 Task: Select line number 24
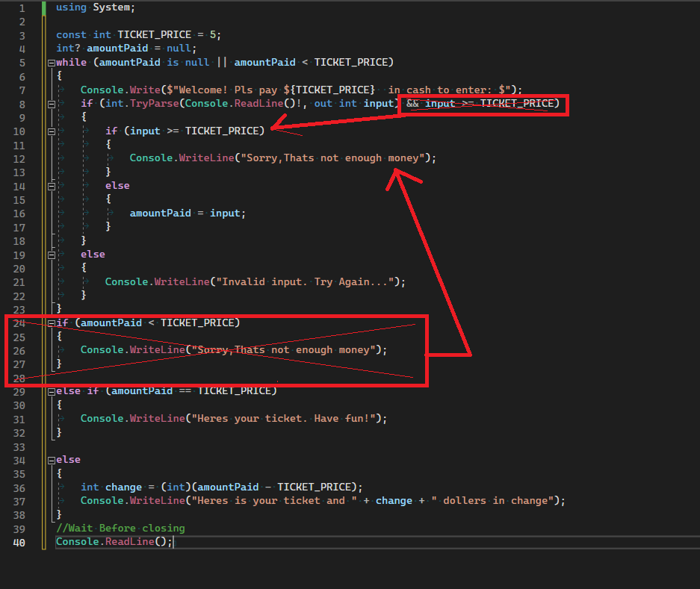[19, 322]
